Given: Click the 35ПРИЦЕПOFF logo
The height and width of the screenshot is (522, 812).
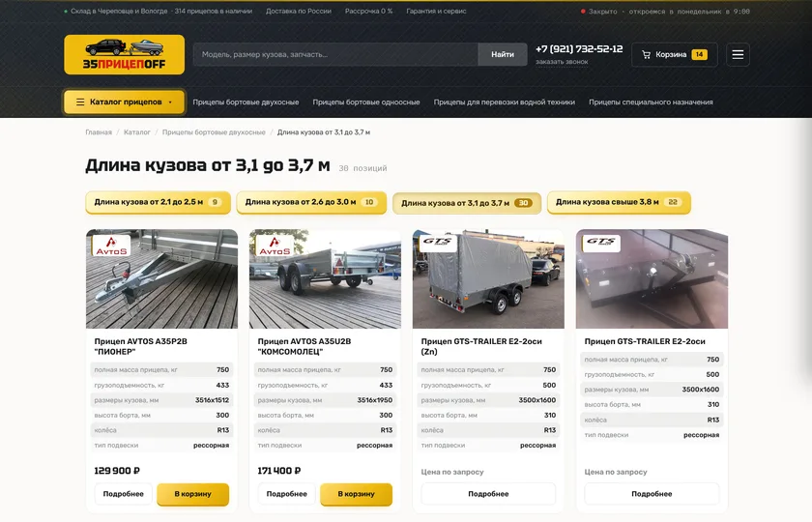Looking at the screenshot, I should pos(125,54).
